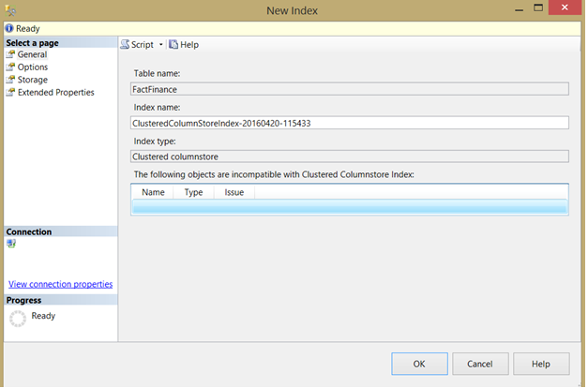Image resolution: width=588 pixels, height=388 pixels.
Task: Close the New Index dialog
Action: (565, 7)
